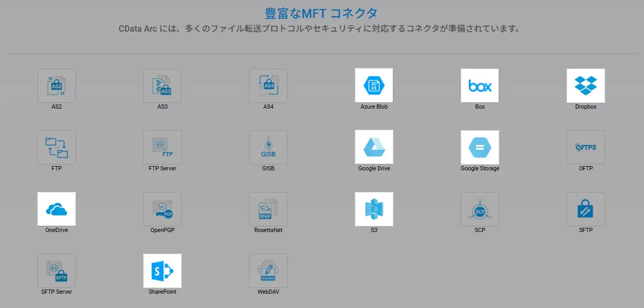Open the RosettaNet RNIF icon
Screen dimensions: 644x308
point(268,209)
